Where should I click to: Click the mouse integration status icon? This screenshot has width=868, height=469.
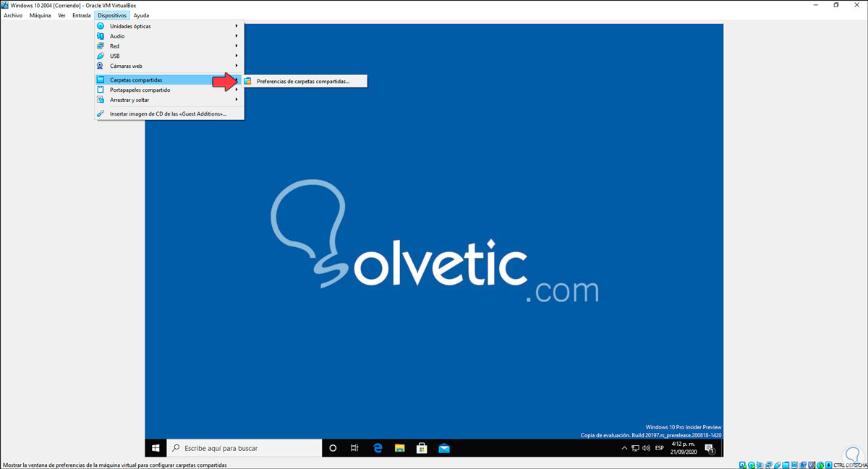pos(820,464)
